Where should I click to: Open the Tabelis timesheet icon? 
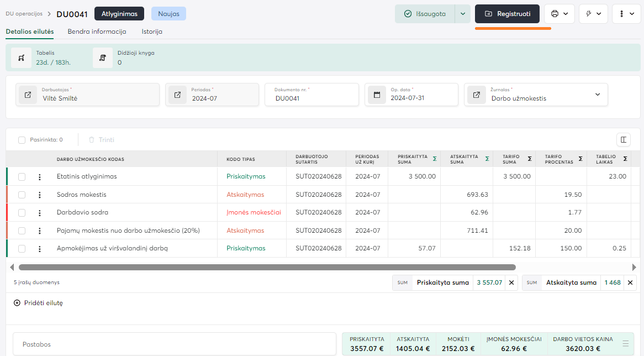[x=22, y=57]
